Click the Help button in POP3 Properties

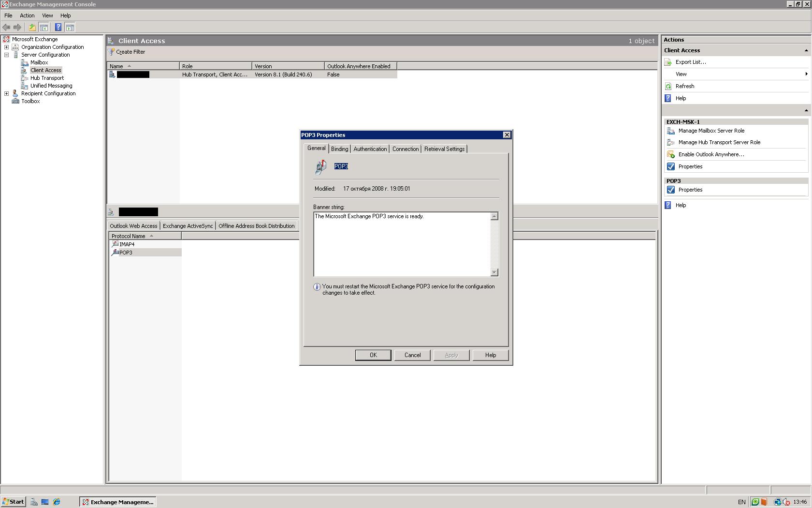pyautogui.click(x=491, y=355)
